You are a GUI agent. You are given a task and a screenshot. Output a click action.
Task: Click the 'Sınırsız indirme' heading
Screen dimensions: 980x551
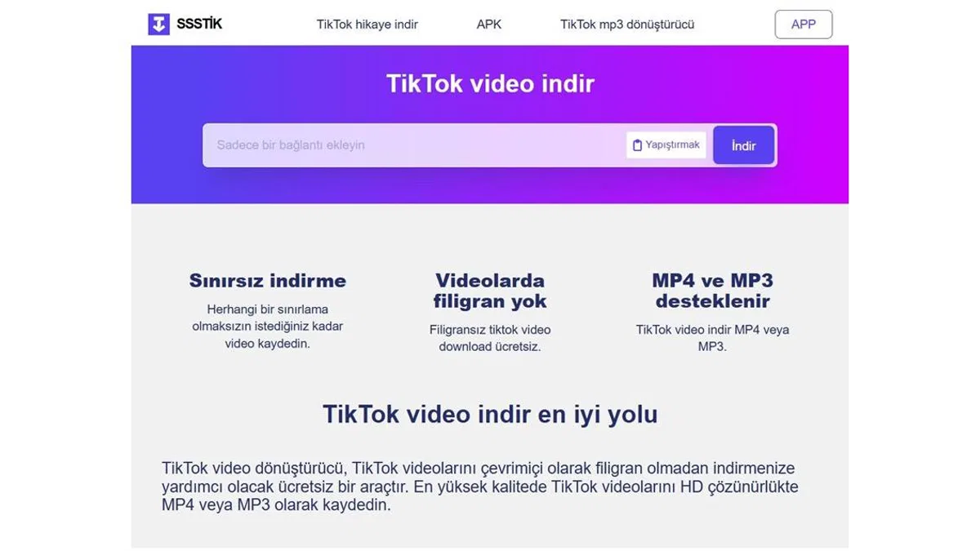268,281
